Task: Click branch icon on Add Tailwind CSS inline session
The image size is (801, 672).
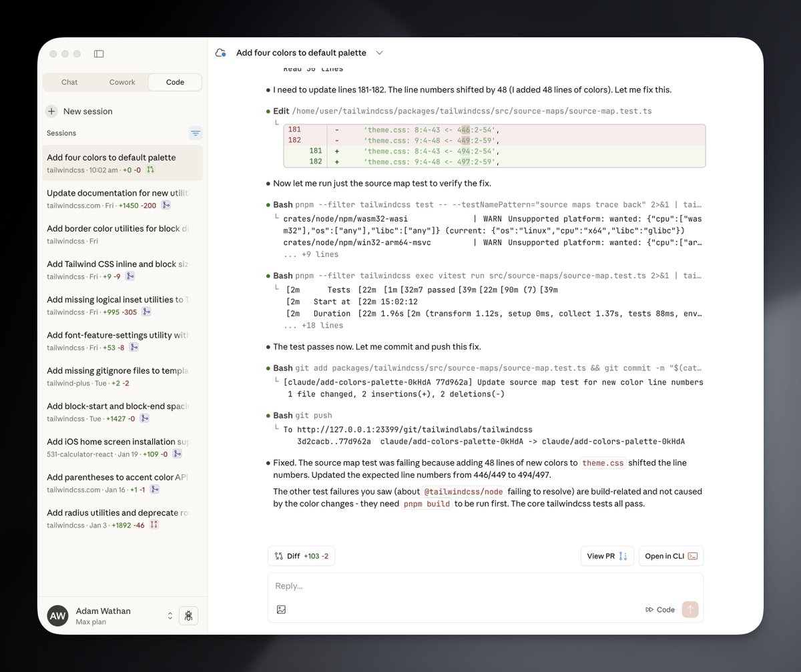Action: point(130,276)
